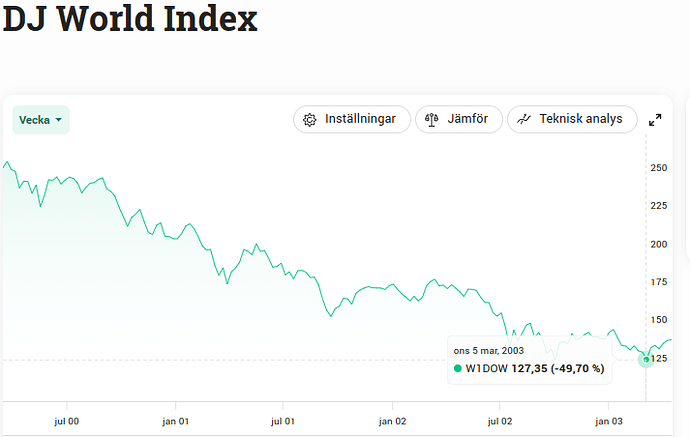Select the 175 price axis label
Viewport: 690px width, 437px height.
(660, 282)
